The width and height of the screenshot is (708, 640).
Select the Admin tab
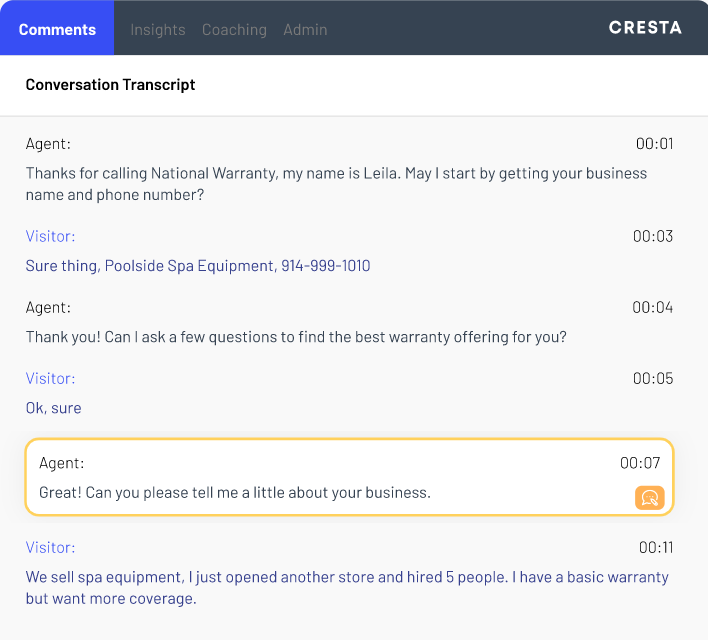(305, 29)
